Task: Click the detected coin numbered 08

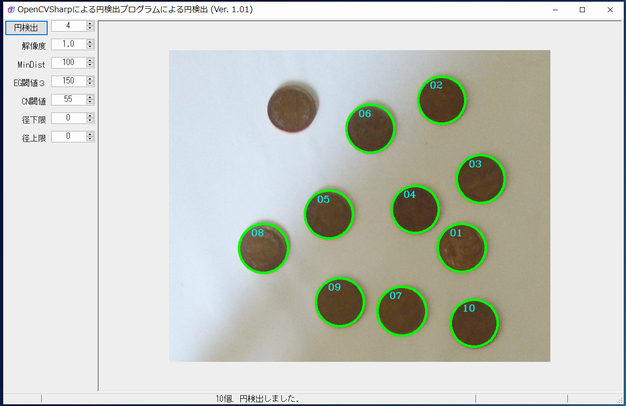Action: click(263, 248)
